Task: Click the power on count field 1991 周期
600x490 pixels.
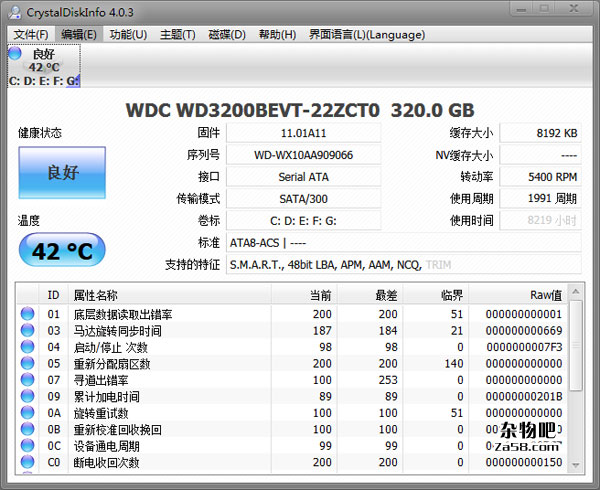Action: coord(540,199)
